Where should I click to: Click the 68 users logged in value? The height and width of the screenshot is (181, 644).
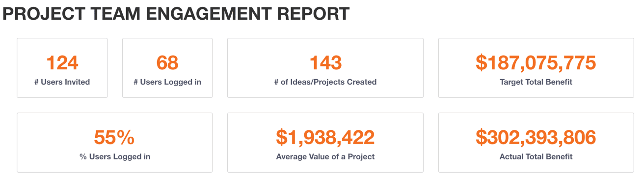click(x=167, y=63)
